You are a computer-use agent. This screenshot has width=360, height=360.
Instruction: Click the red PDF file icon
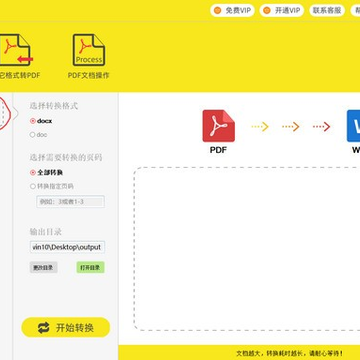[218, 126]
